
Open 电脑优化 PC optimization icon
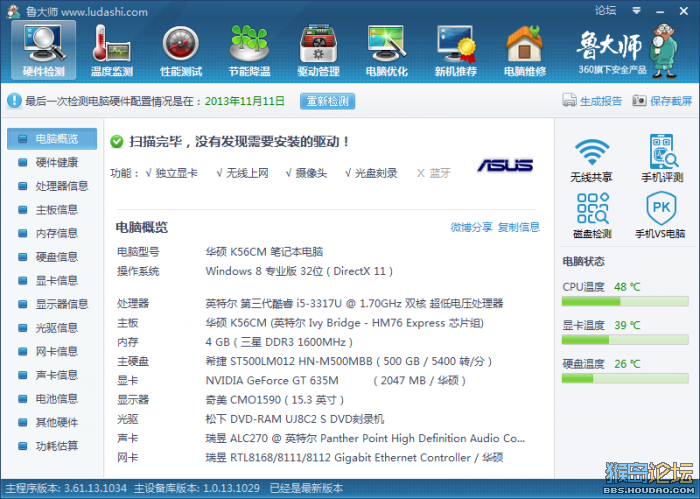(387, 50)
